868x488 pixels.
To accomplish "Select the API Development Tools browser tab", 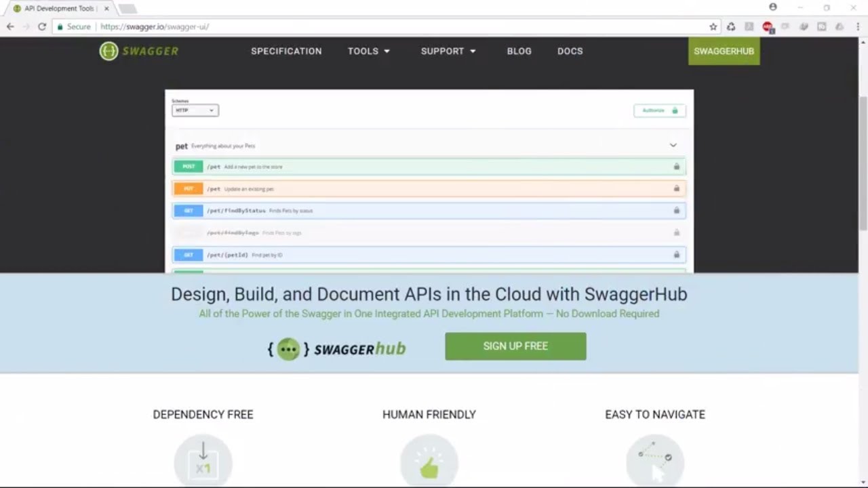I will coord(60,9).
